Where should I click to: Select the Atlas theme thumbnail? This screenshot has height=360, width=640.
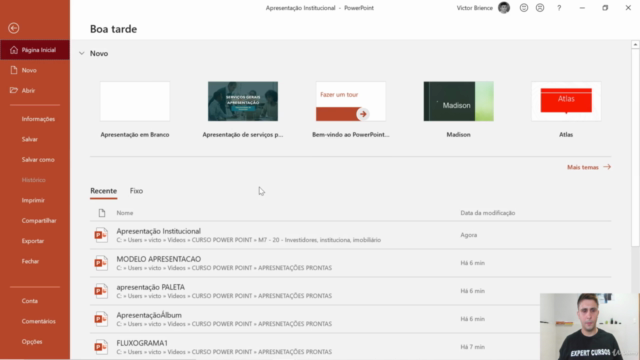tap(566, 101)
